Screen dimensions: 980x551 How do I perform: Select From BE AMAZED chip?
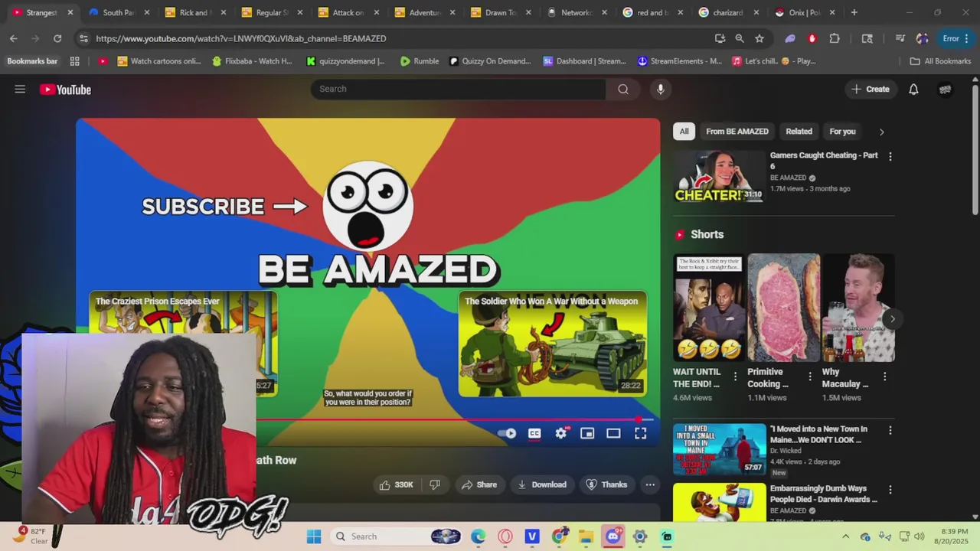pyautogui.click(x=737, y=132)
